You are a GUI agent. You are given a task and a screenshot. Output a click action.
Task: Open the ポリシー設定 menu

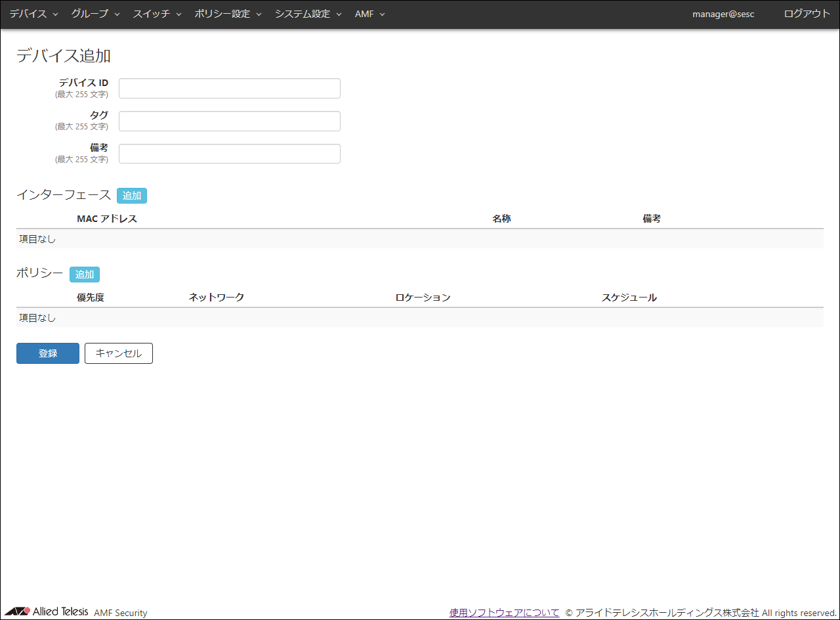(x=228, y=14)
